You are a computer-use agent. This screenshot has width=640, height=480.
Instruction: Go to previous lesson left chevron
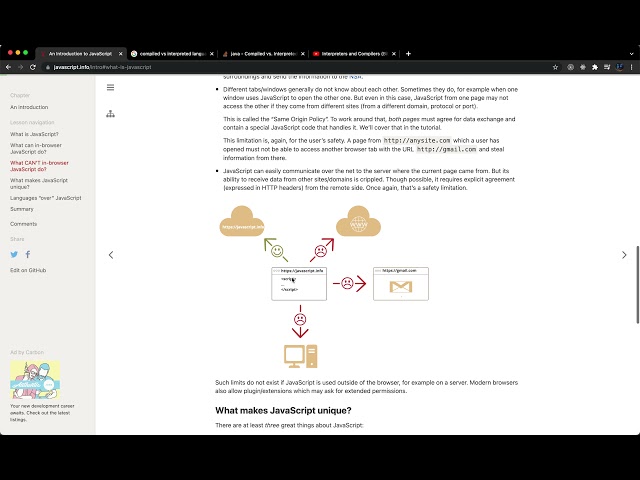pyautogui.click(x=111, y=255)
